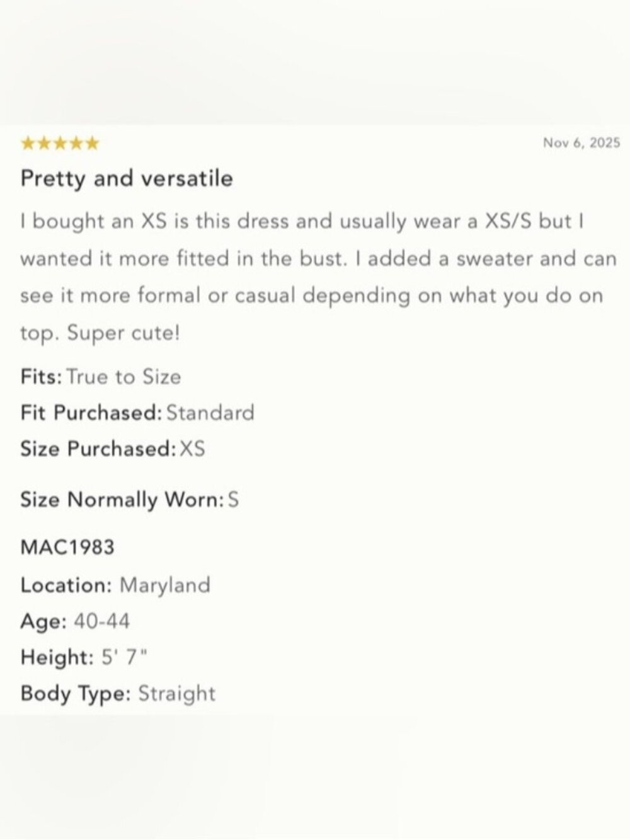This screenshot has width=630, height=840.
Task: Click the 'Size Normally Worn: S' line
Action: coord(130,500)
